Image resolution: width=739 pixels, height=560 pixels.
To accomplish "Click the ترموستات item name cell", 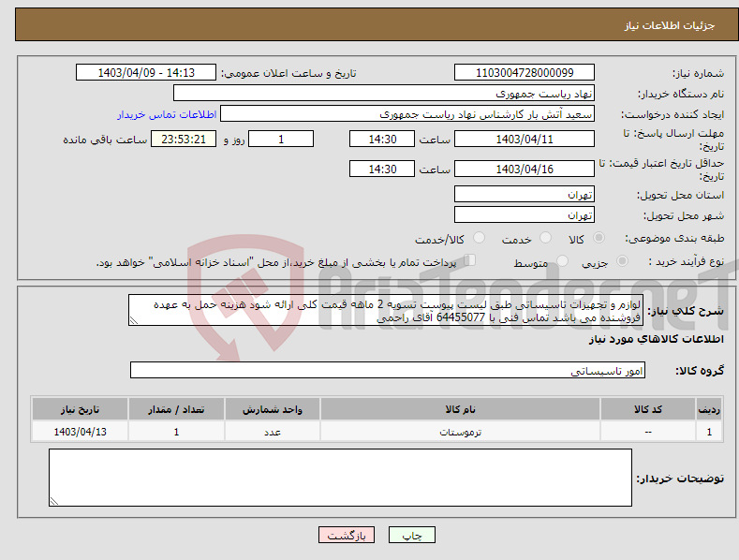I will point(460,432).
